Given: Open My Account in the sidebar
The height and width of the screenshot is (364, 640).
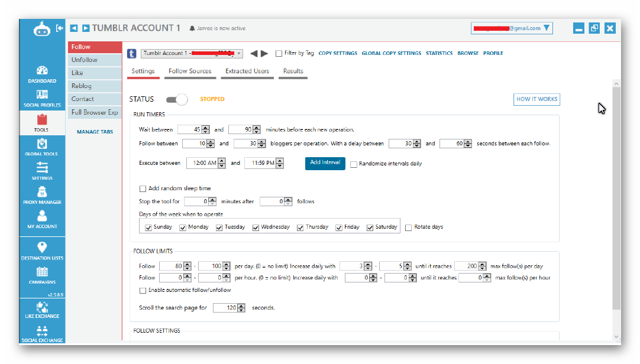Looking at the screenshot, I should click(42, 219).
